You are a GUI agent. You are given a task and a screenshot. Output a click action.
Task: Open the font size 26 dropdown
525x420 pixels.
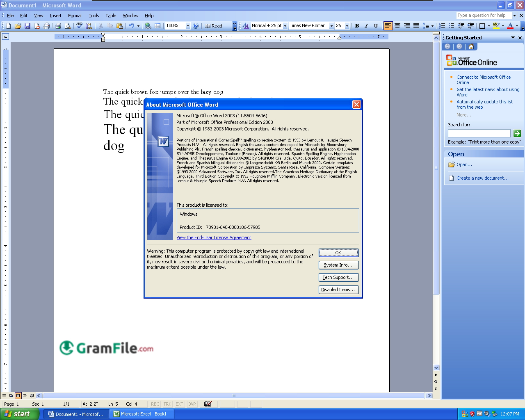tap(347, 26)
